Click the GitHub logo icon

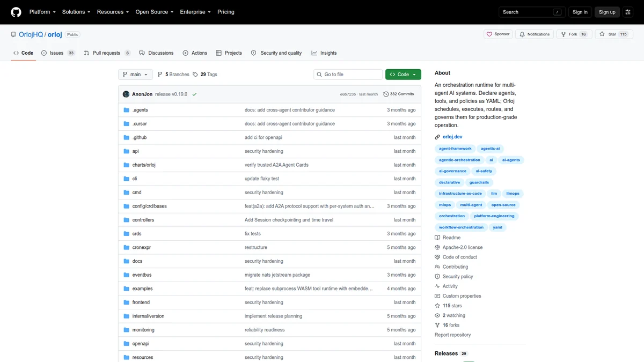(16, 12)
